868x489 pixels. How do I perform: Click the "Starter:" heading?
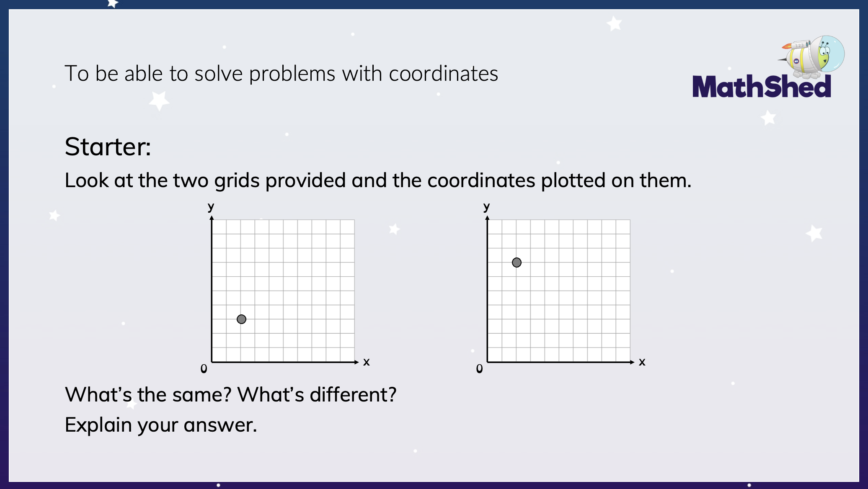[108, 147]
